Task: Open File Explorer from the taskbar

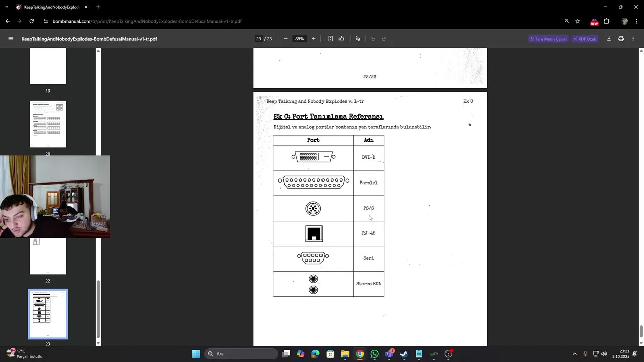Action: (x=345, y=354)
